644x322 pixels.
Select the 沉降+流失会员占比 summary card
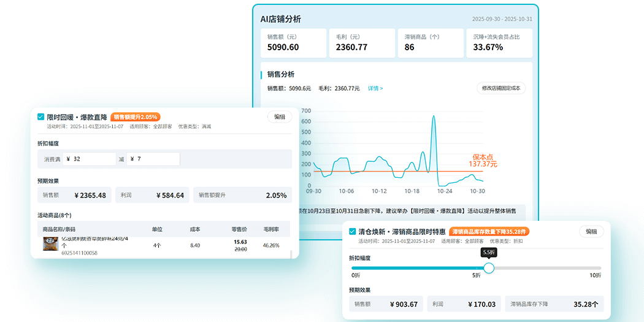tap(499, 43)
